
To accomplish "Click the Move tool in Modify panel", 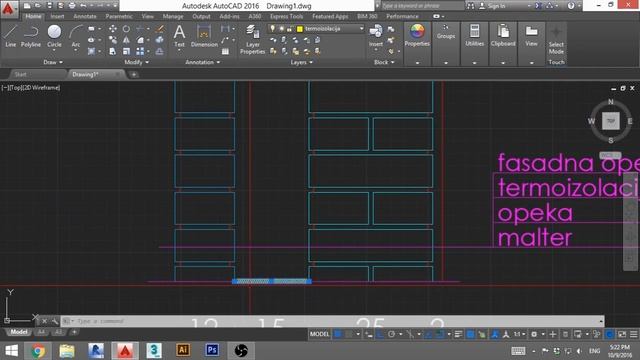I will click(113, 29).
